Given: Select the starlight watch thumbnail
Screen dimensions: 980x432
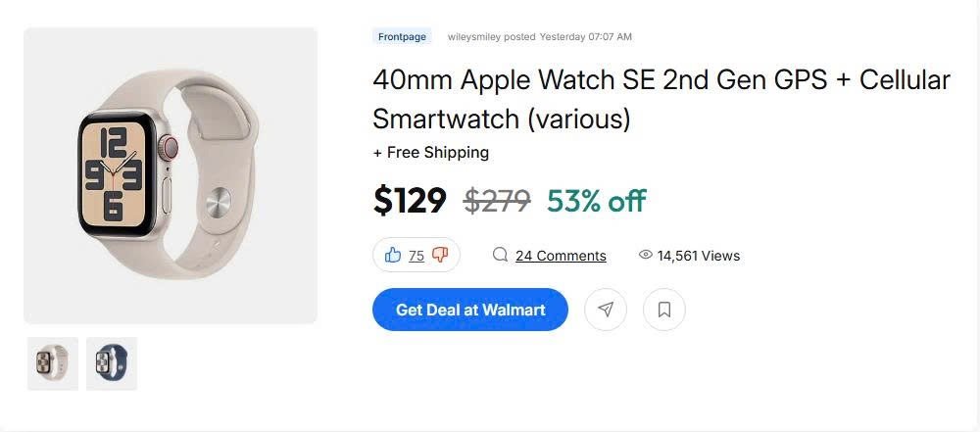Looking at the screenshot, I should pos(53,363).
